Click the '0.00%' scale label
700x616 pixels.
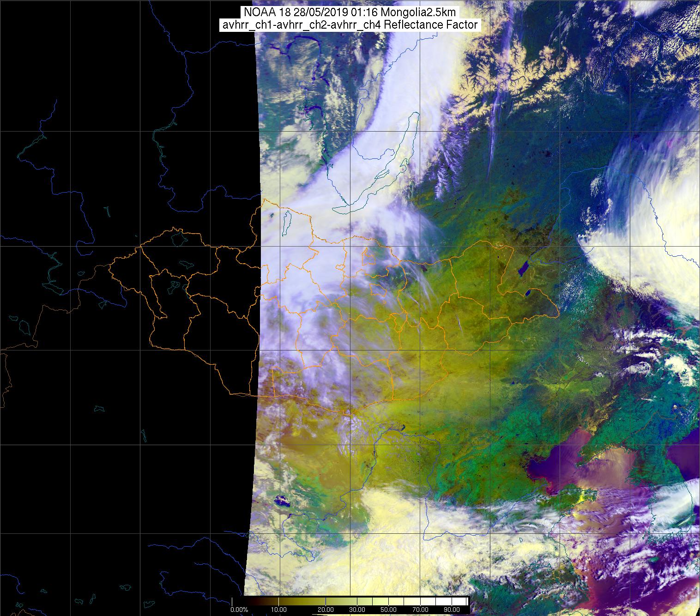pyautogui.click(x=239, y=610)
